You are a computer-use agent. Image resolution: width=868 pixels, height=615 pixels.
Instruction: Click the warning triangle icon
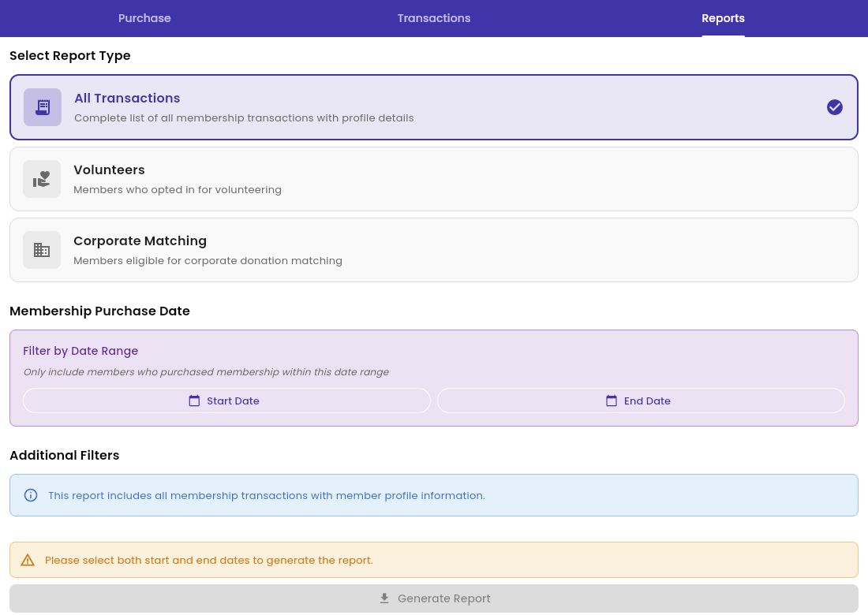[x=28, y=561]
